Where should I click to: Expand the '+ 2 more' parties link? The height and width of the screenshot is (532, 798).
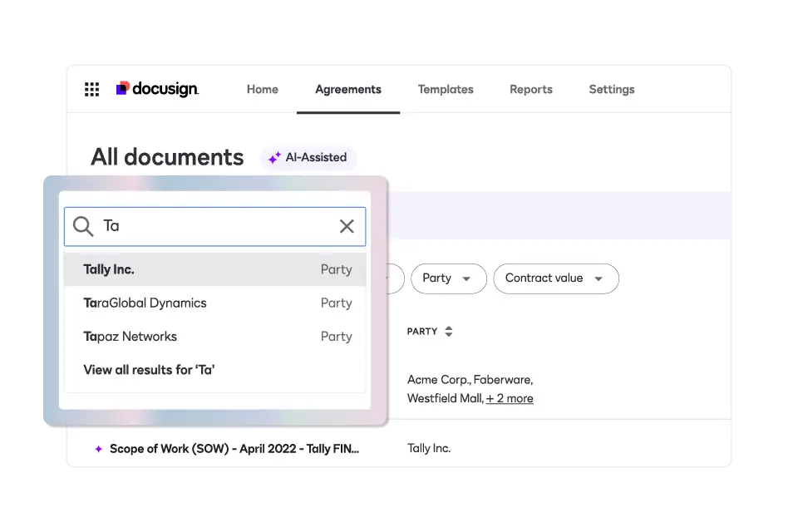(x=510, y=399)
